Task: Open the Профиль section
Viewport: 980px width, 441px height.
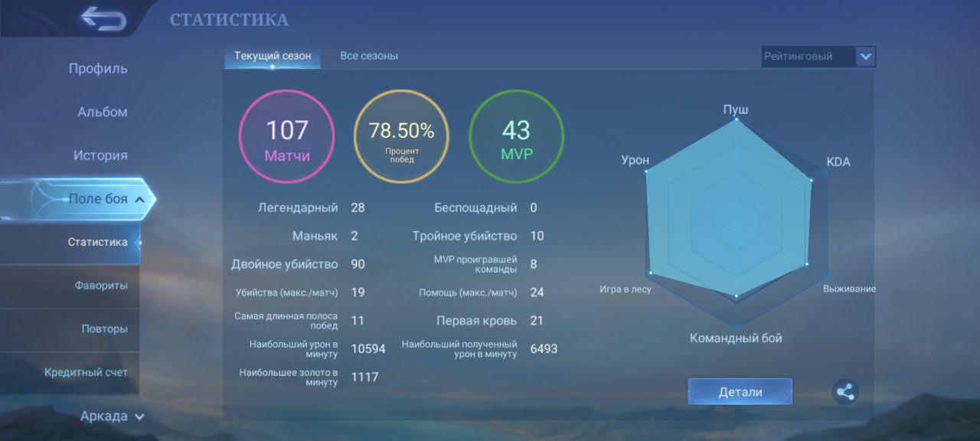Action: [x=98, y=68]
